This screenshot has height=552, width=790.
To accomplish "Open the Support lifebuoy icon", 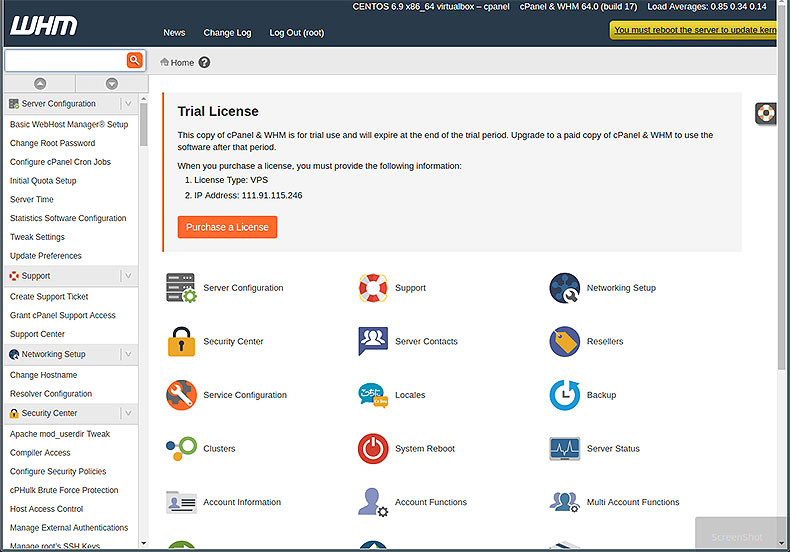I will pos(373,288).
